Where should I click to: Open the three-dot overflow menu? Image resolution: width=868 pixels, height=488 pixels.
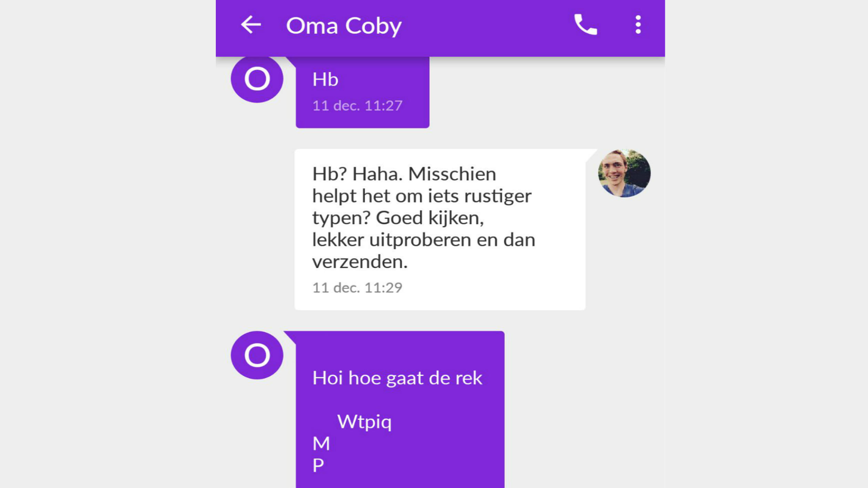pyautogui.click(x=638, y=25)
